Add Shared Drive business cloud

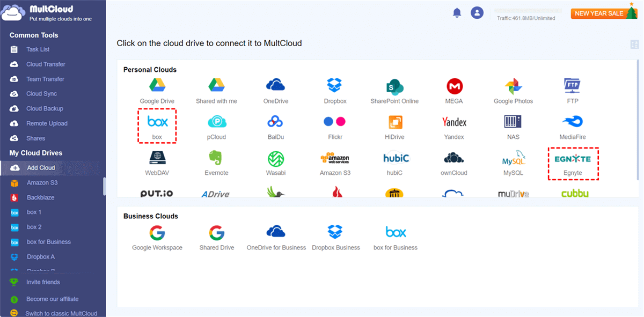[x=216, y=232]
